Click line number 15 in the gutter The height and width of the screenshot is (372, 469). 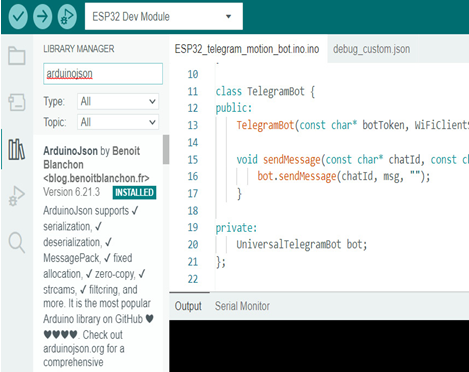point(193,160)
